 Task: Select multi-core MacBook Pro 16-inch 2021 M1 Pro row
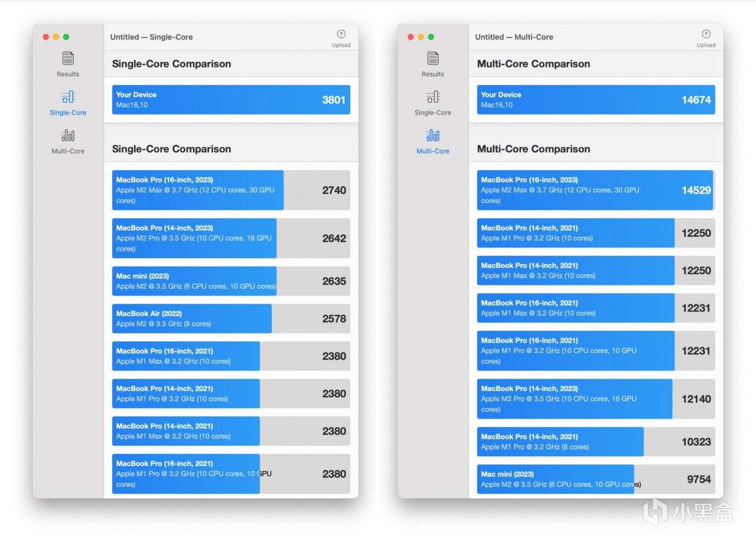coord(596,351)
